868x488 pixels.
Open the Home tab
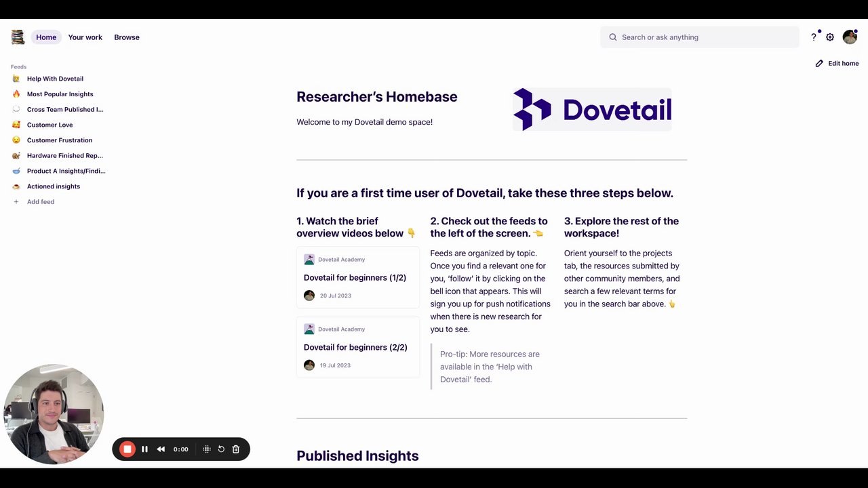pos(46,37)
